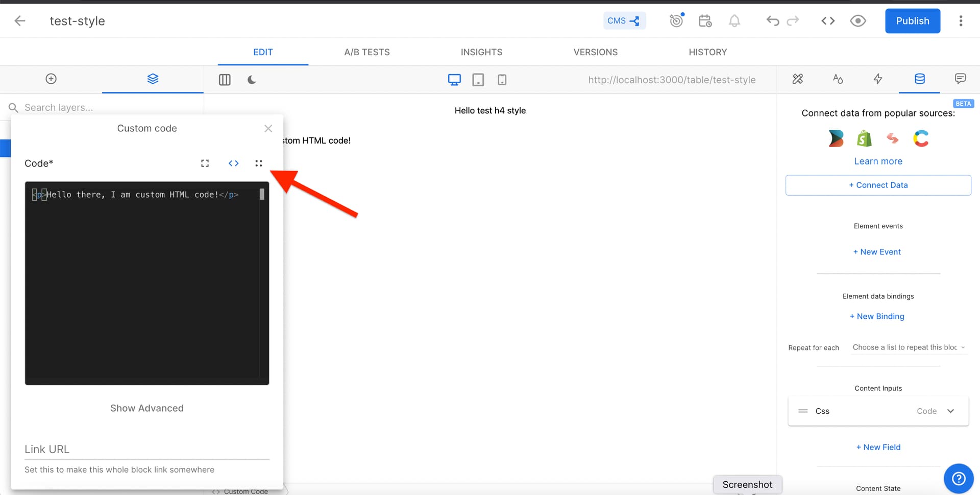Open the scheduling calendar icon

click(x=705, y=21)
